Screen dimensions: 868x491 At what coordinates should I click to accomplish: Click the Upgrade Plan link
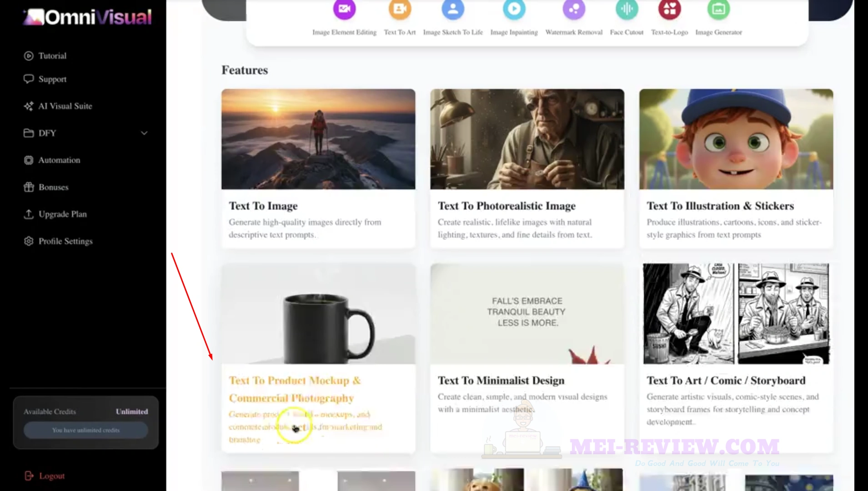pos(62,214)
